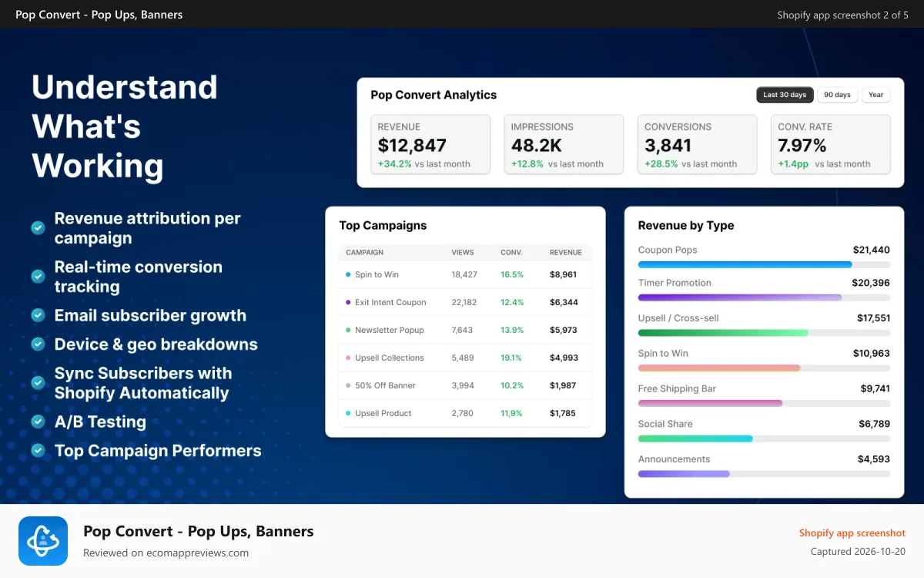
Task: Select the Spin to Win campaign row
Action: click(465, 274)
